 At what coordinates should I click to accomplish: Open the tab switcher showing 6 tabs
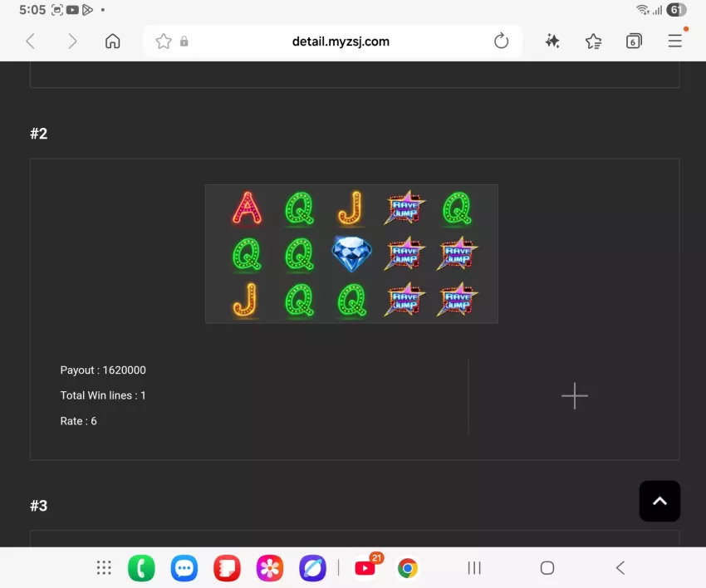click(634, 42)
